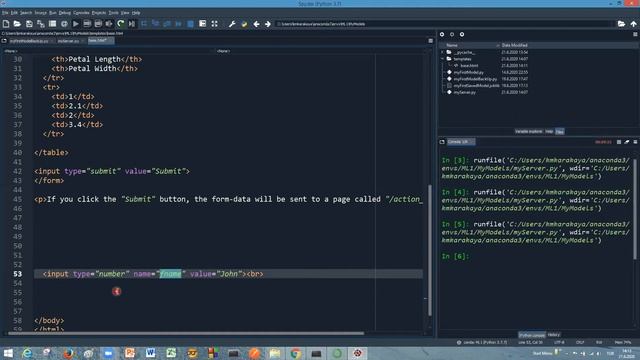Select the base.html editor tab
This screenshot has height=360, width=640.
100,41
